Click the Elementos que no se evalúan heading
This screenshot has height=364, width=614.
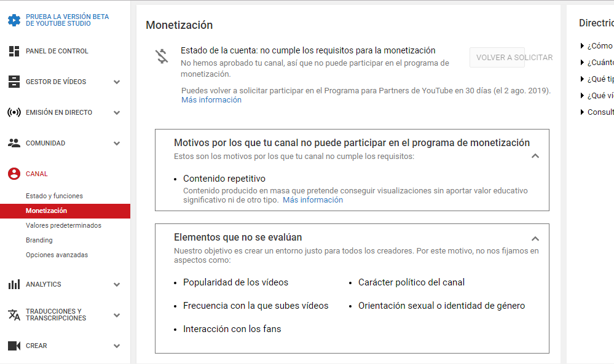click(238, 238)
